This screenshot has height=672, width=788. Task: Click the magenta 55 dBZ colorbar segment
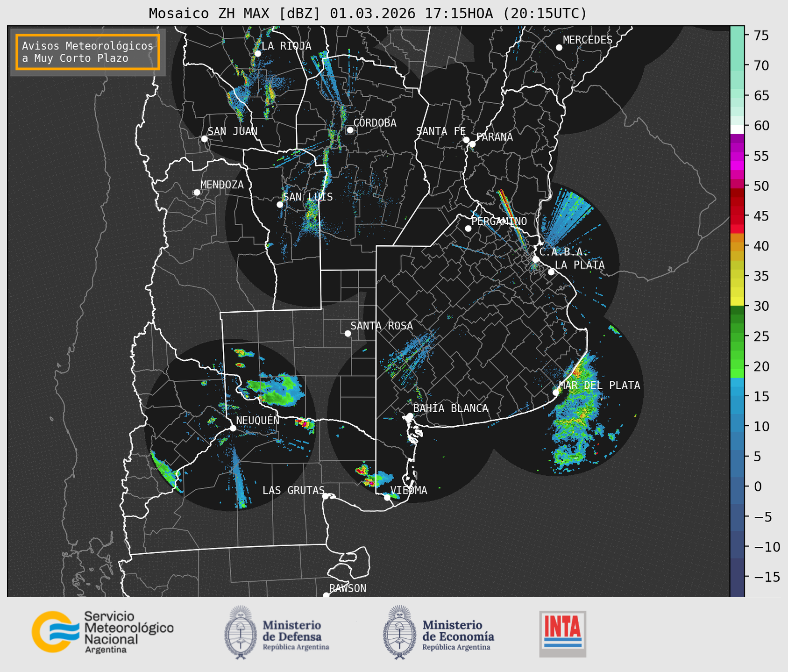click(x=737, y=157)
